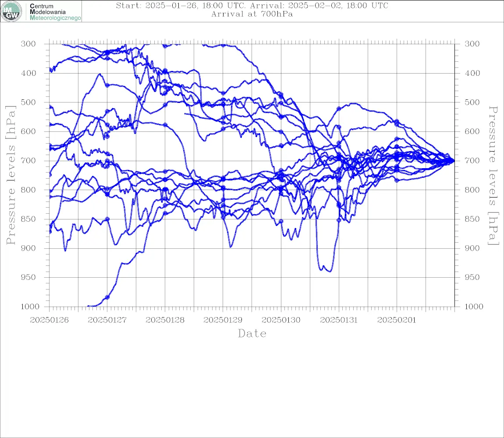Click the right y-axis value 700
Image resolution: width=504 pixels, height=438 pixels.
pyautogui.click(x=472, y=160)
